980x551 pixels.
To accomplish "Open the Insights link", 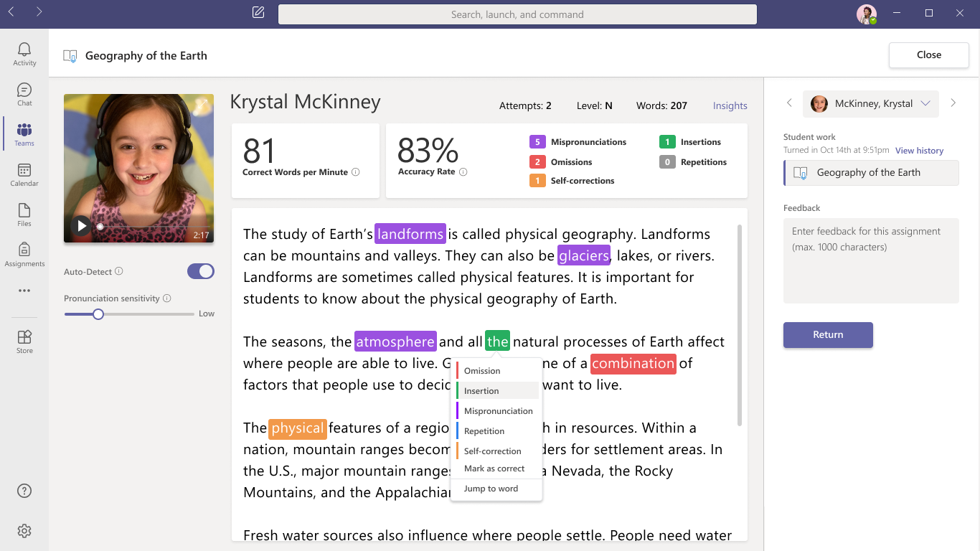I will [730, 105].
